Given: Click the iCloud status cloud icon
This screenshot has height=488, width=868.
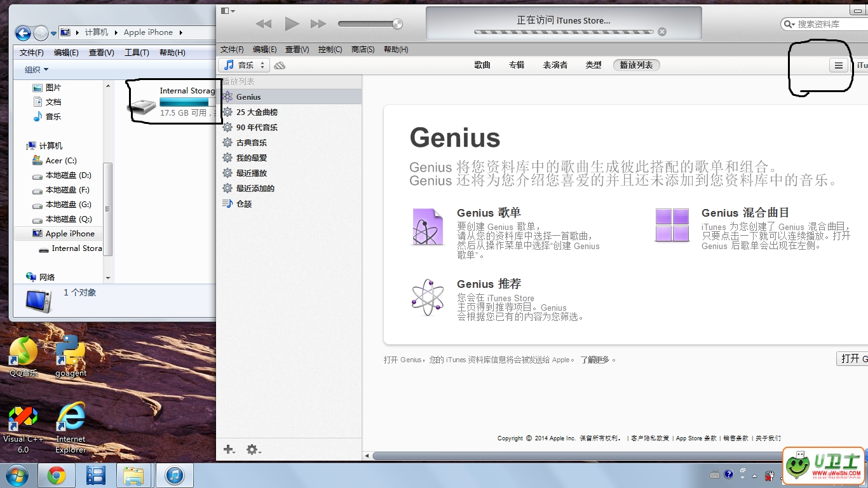Looking at the screenshot, I should pos(280,65).
